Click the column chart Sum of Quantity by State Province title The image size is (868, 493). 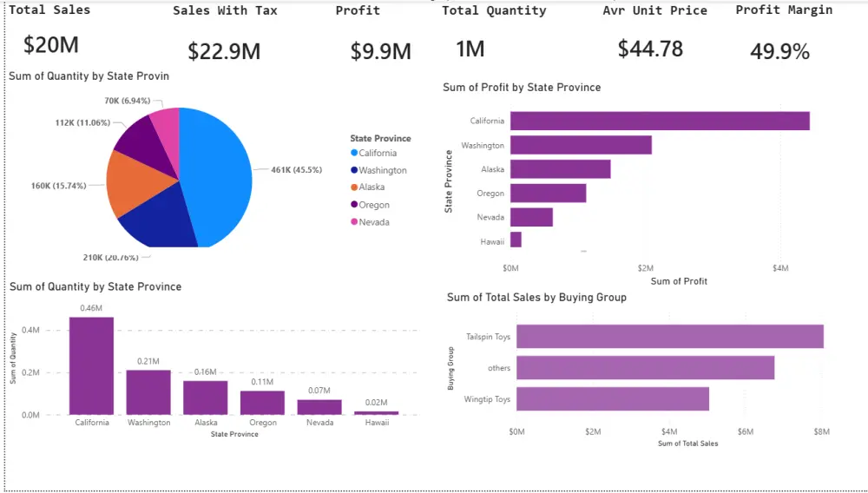click(x=95, y=286)
